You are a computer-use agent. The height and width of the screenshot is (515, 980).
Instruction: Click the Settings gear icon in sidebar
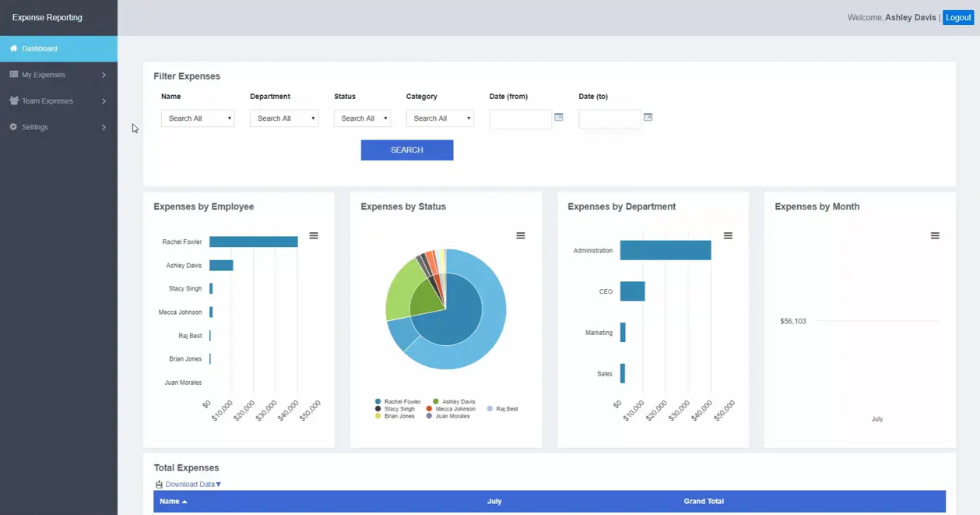pyautogui.click(x=13, y=127)
